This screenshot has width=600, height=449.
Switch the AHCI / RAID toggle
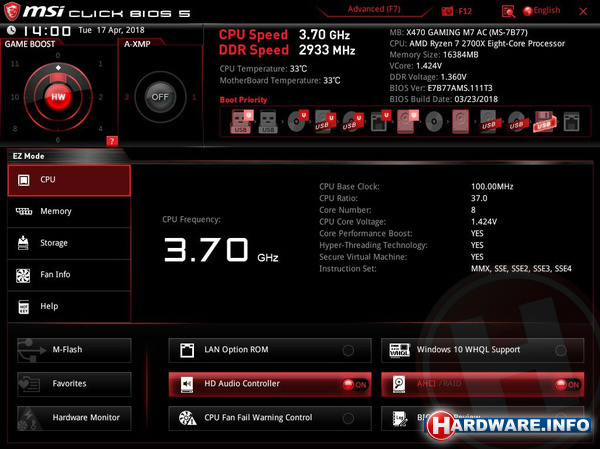pos(483,384)
